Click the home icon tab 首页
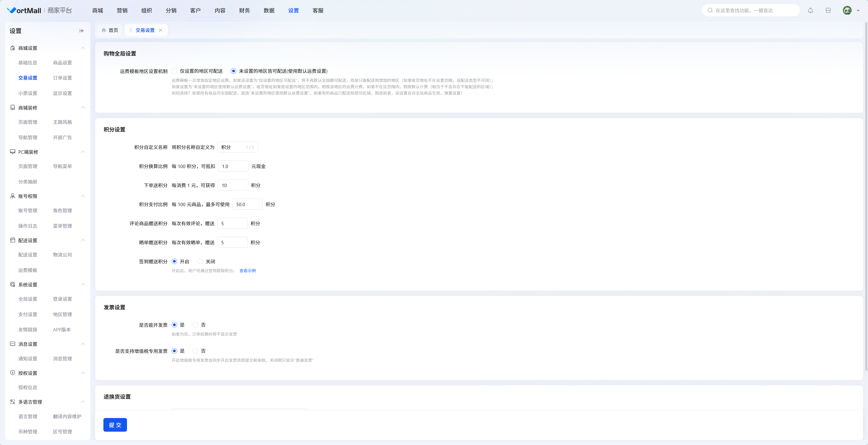Image resolution: width=868 pixels, height=445 pixels. [110, 30]
